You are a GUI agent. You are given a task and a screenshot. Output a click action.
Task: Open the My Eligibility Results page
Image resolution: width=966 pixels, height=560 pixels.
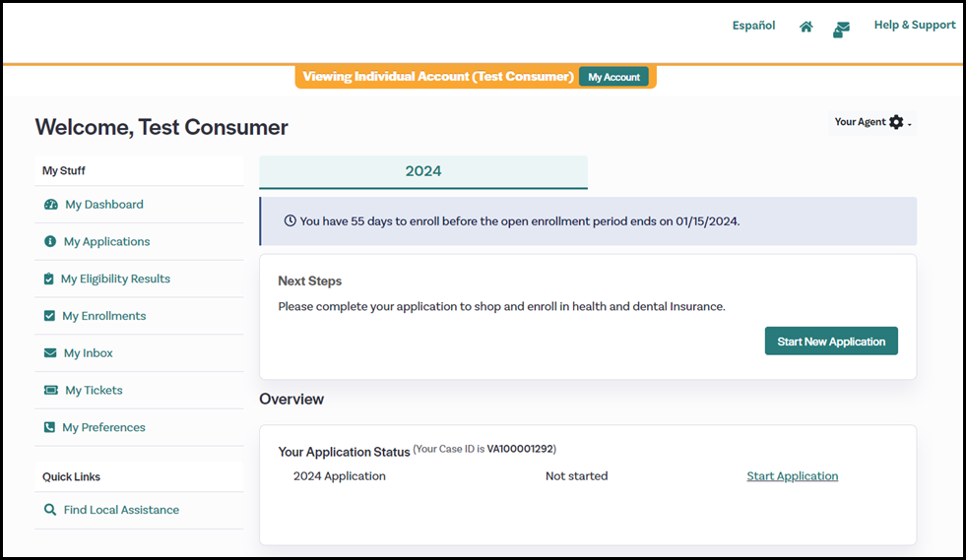pos(115,280)
